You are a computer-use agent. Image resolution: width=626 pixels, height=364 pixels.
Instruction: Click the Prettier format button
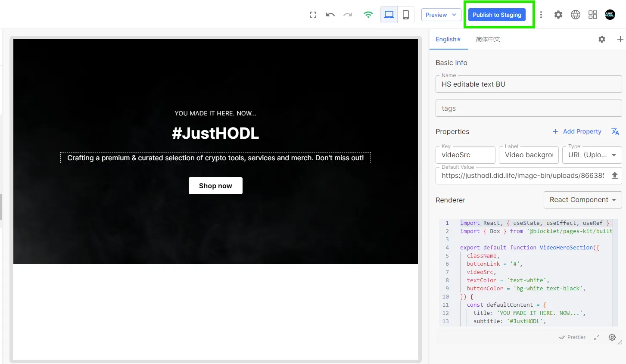pos(572,337)
